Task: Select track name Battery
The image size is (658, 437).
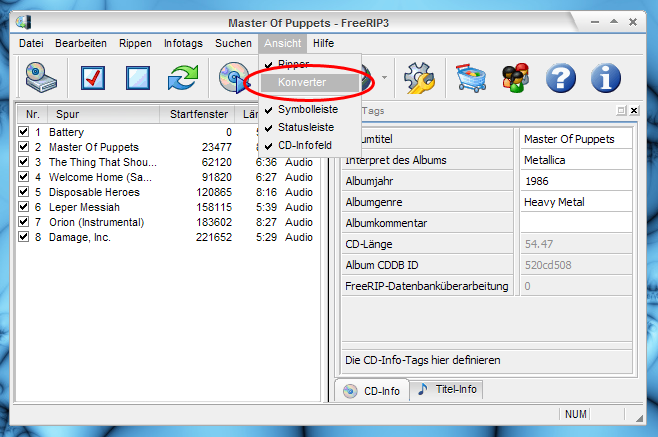Action: click(66, 132)
